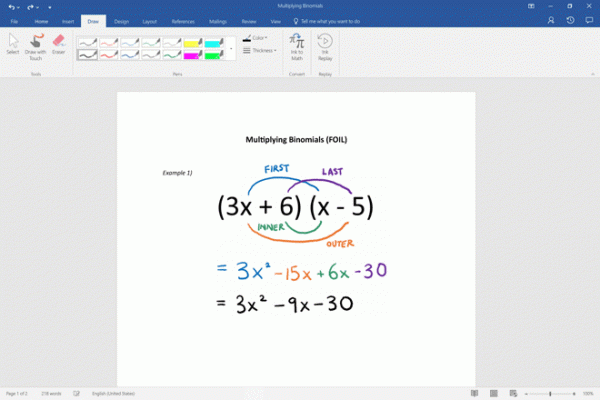Switch to the References tab

[183, 21]
